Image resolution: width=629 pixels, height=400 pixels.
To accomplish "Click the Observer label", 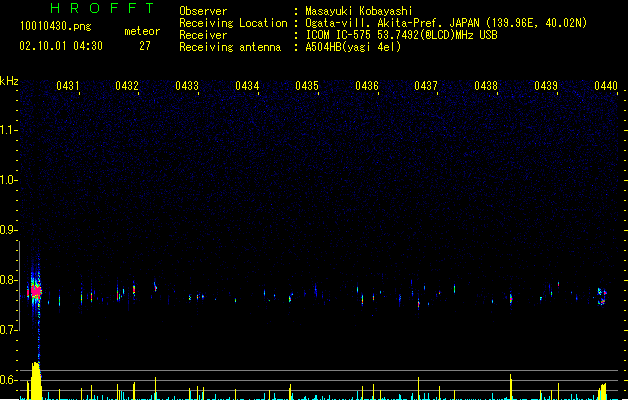I will [x=203, y=11].
